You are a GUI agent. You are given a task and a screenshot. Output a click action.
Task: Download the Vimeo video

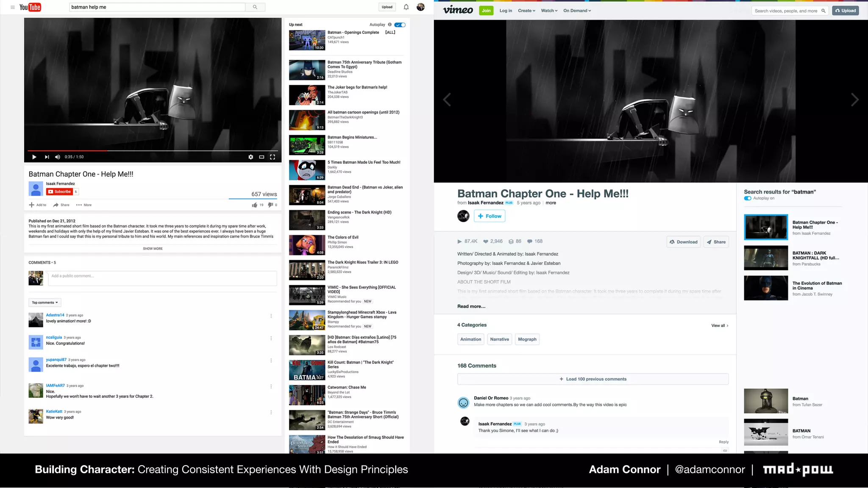coord(683,242)
